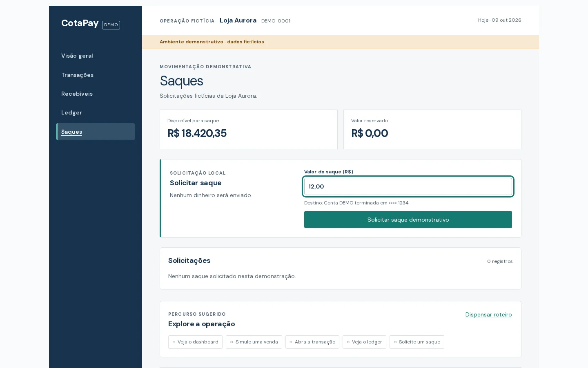Click 'Destino: Conta DEMO terminada em •••• 1234'
This screenshot has height=368, width=588.
(x=356, y=203)
